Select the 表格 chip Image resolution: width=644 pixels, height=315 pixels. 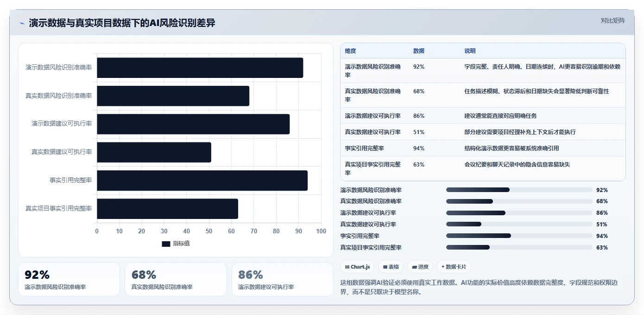pos(391,267)
